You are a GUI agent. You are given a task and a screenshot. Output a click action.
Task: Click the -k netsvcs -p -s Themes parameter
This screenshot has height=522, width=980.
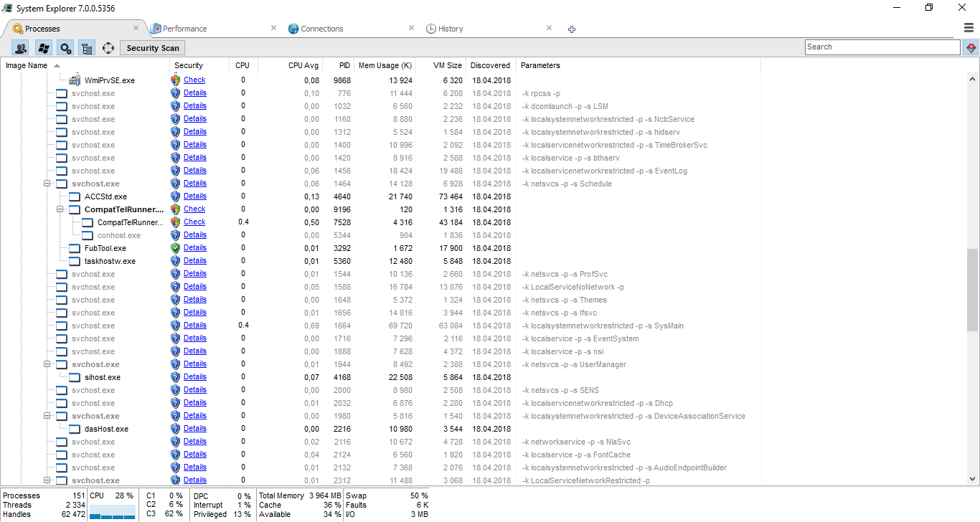point(565,300)
